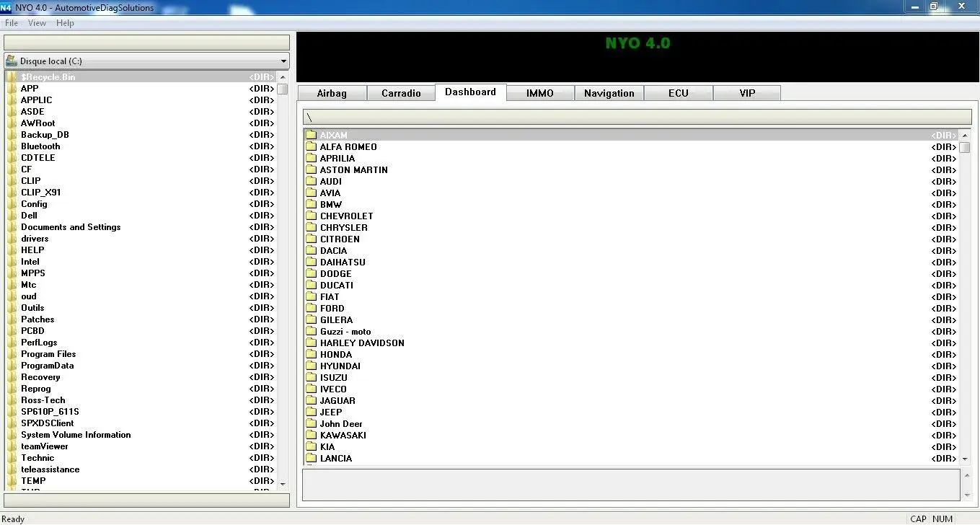Select the $Recycle.Bin folder name
Viewport: 980px width, 525px height.
coord(48,77)
